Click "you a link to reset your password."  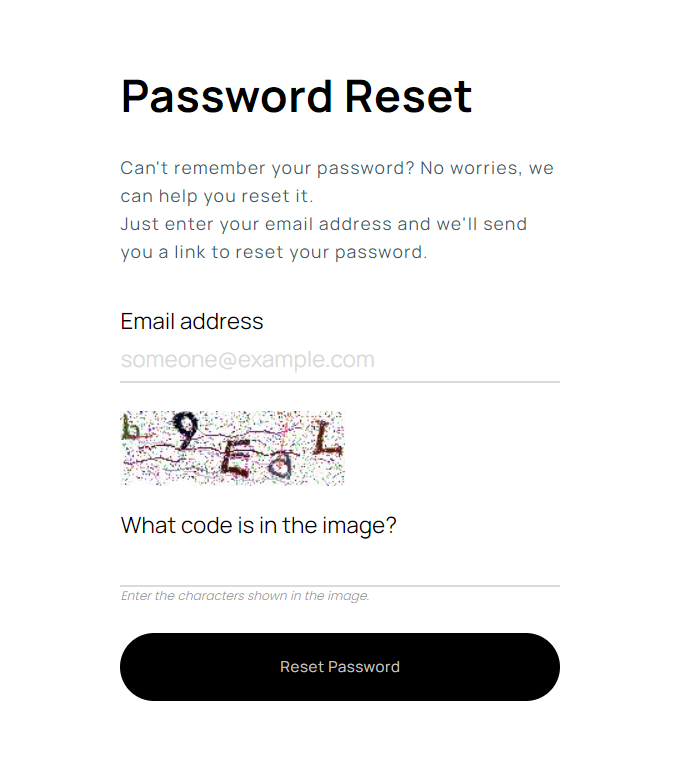coord(273,252)
